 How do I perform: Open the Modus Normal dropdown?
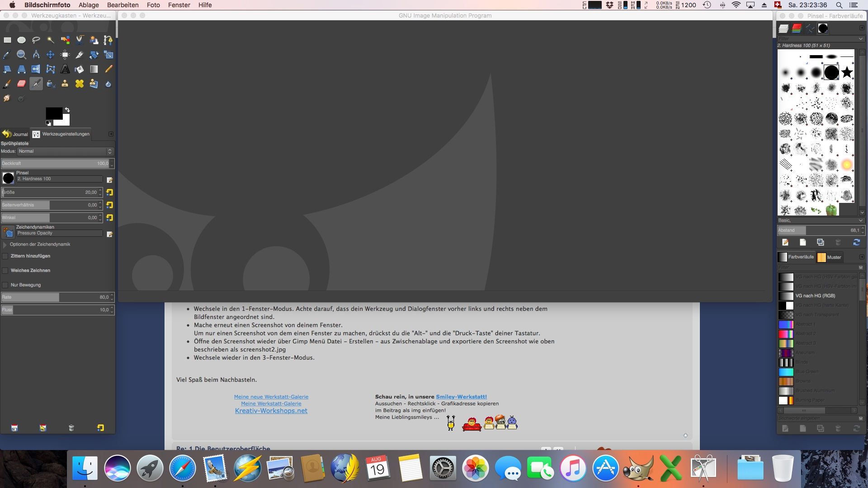point(65,151)
